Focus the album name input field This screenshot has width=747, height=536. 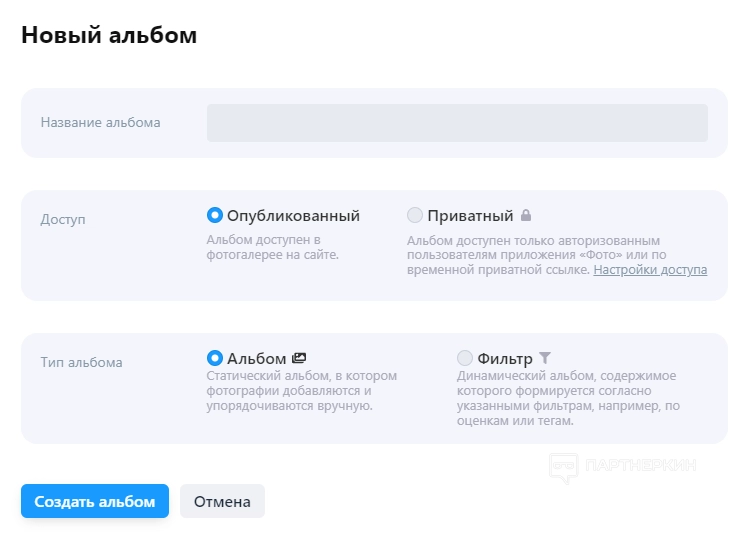point(457,123)
